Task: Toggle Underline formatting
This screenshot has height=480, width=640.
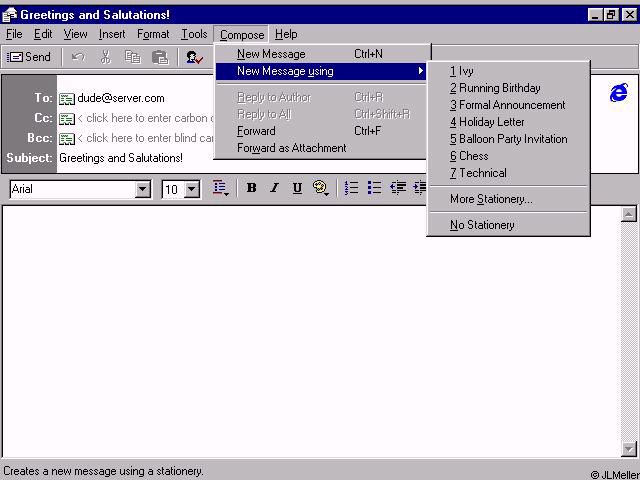Action: 297,188
